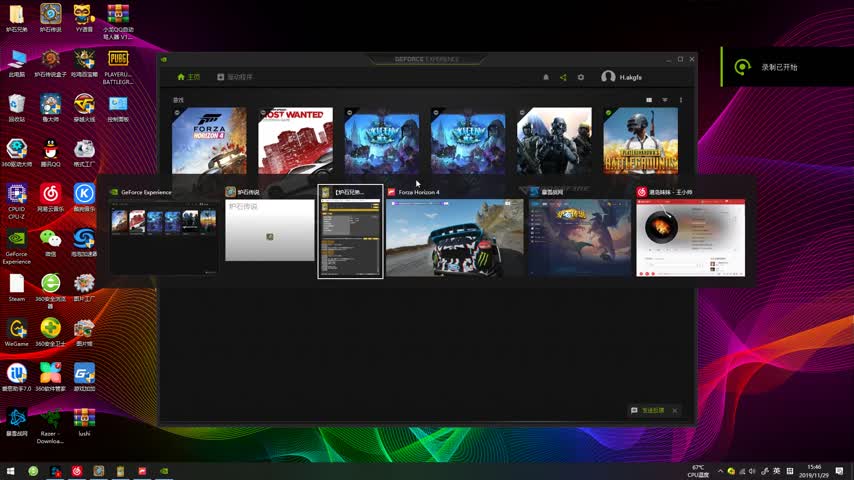Launch YY语音 desktop icon
This screenshot has width=854, height=480.
pos(84,19)
